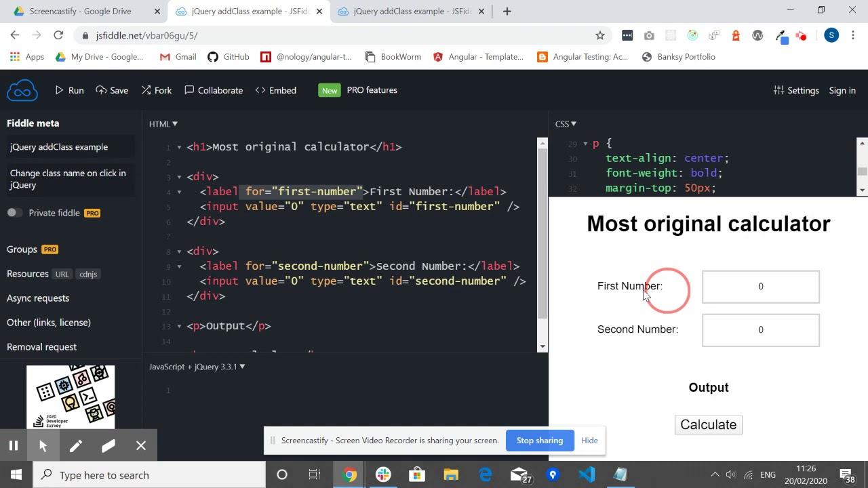Open the CSS panel dropdown
The image size is (868, 488).
566,123
